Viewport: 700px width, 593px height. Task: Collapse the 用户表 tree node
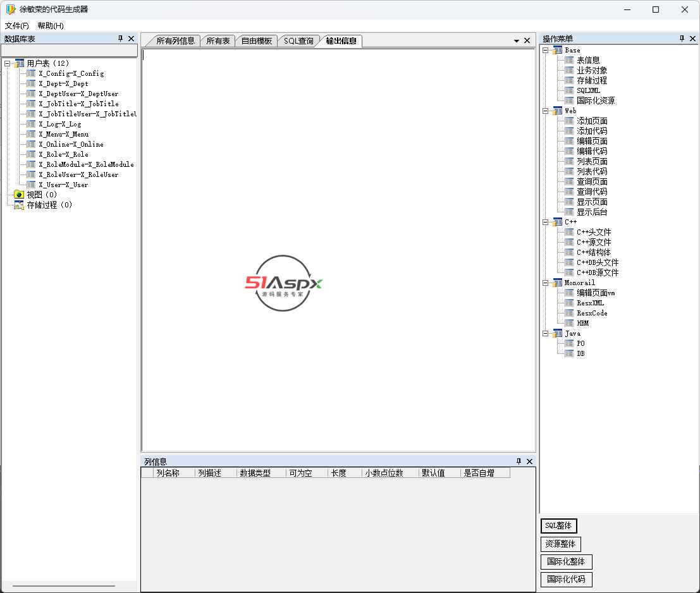coord(7,63)
